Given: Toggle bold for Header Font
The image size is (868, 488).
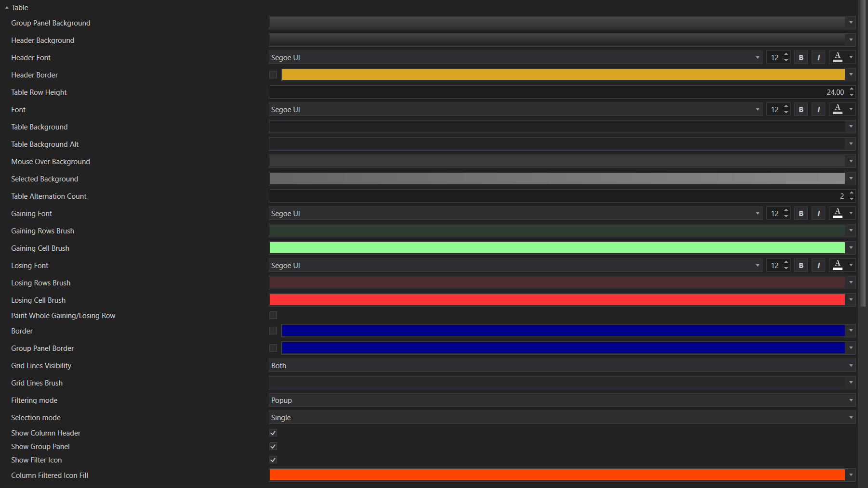Looking at the screenshot, I should (801, 58).
